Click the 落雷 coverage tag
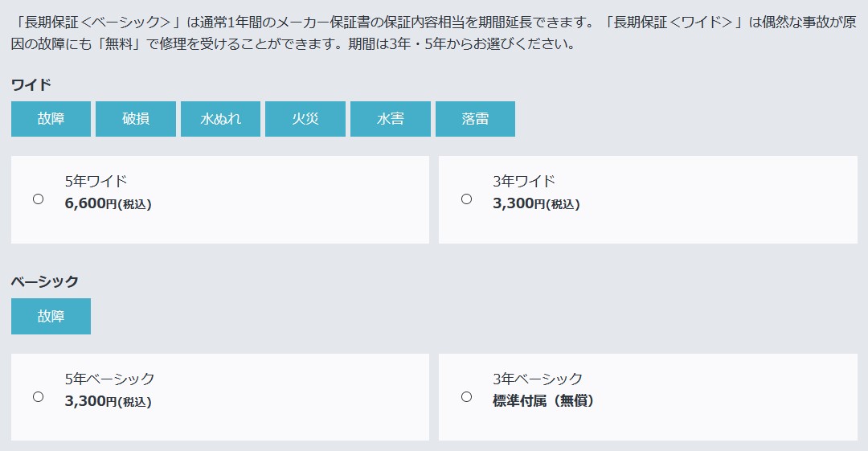868x451 pixels. [475, 118]
